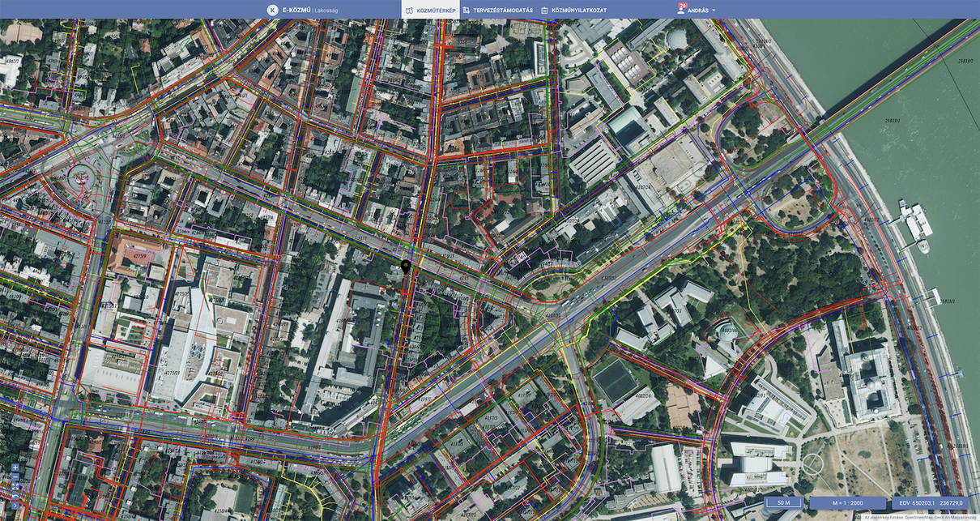Open the KÖZMŰTÉRKÉP tab
The height and width of the screenshot is (521, 980).
point(429,10)
